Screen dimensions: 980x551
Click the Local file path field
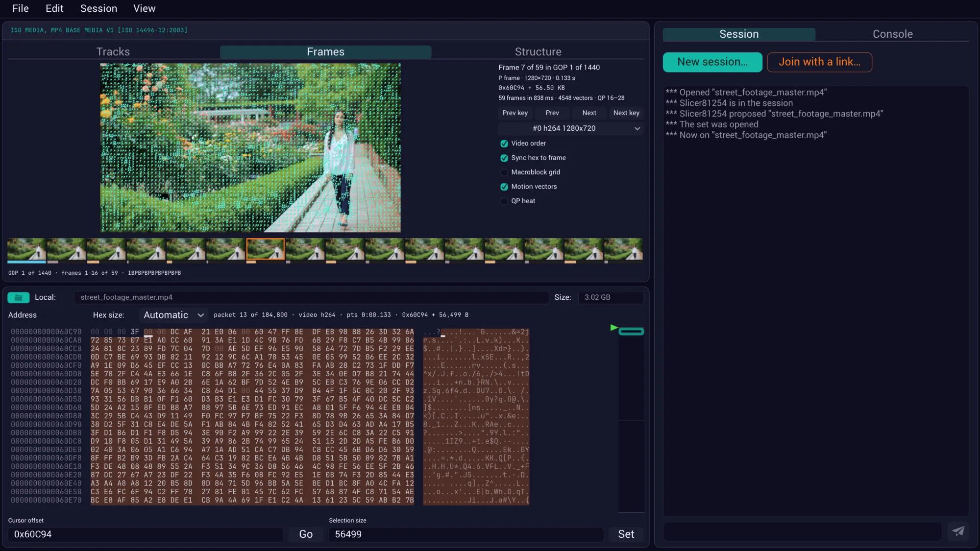pos(311,297)
